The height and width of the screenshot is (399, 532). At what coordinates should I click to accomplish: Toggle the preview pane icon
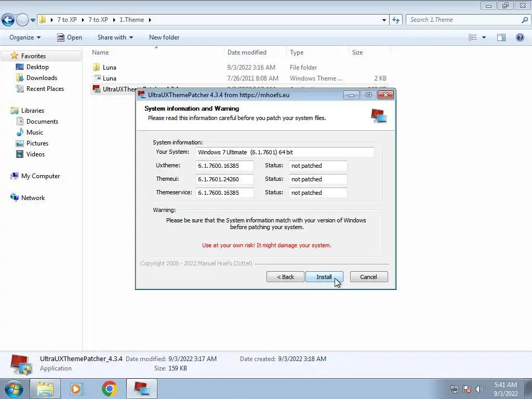pyautogui.click(x=501, y=37)
